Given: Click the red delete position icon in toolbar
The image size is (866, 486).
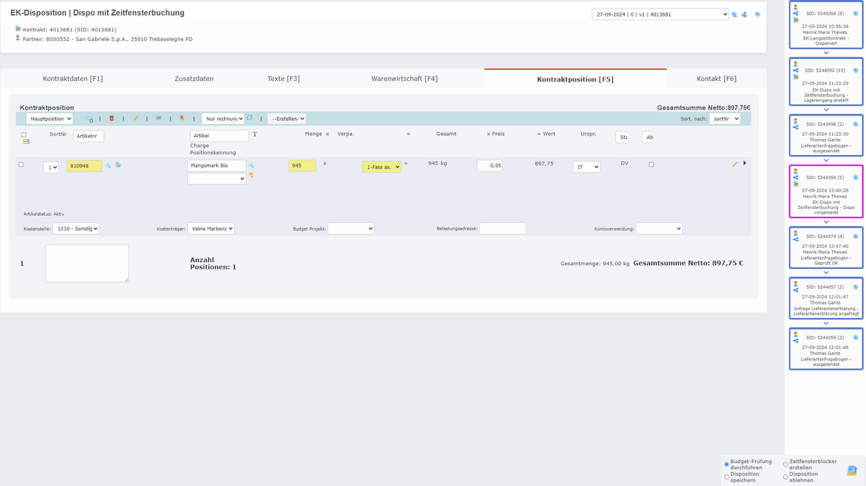Looking at the screenshot, I should pos(112,119).
